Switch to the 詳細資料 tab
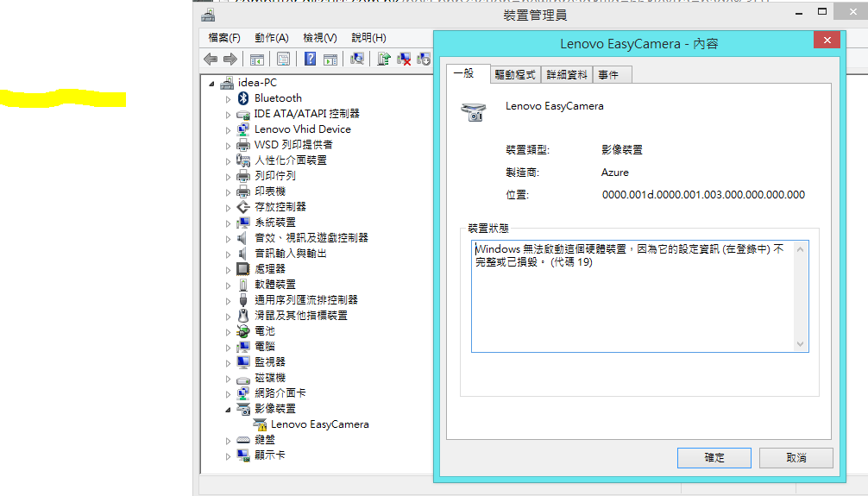 pyautogui.click(x=567, y=75)
